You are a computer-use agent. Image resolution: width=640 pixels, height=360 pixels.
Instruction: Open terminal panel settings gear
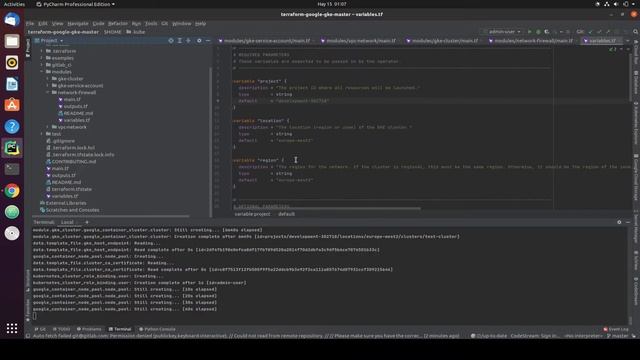619,222
